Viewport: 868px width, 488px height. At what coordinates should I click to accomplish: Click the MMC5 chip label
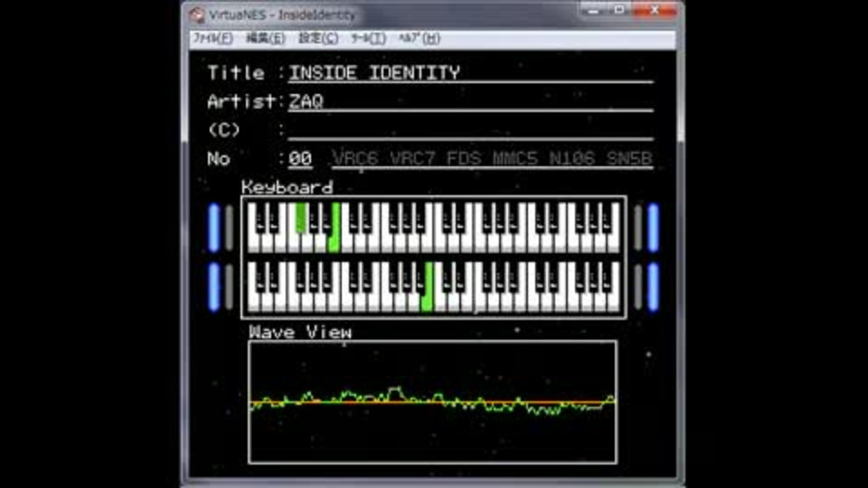(514, 159)
